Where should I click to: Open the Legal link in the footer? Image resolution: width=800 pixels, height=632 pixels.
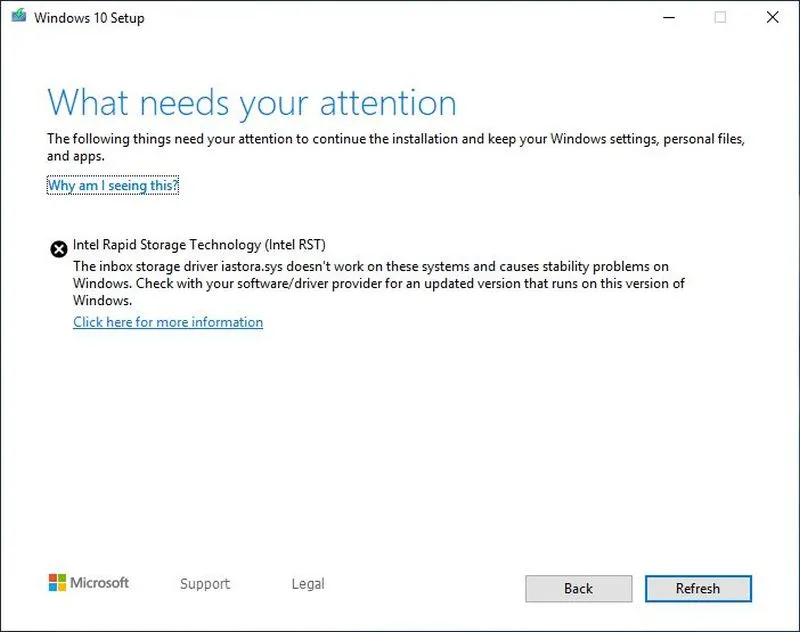point(307,584)
